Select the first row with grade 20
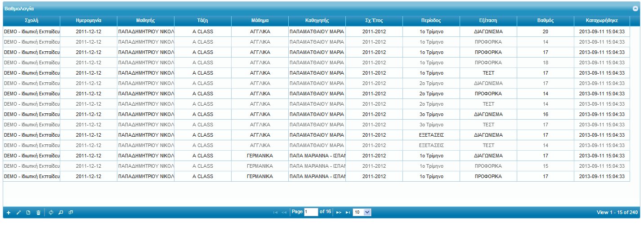 coord(545,32)
